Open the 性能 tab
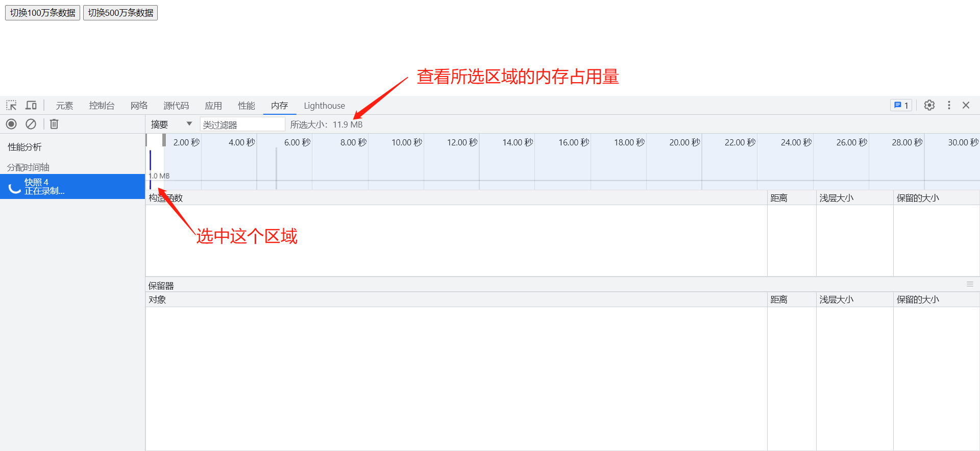The width and height of the screenshot is (980, 451). pos(247,106)
